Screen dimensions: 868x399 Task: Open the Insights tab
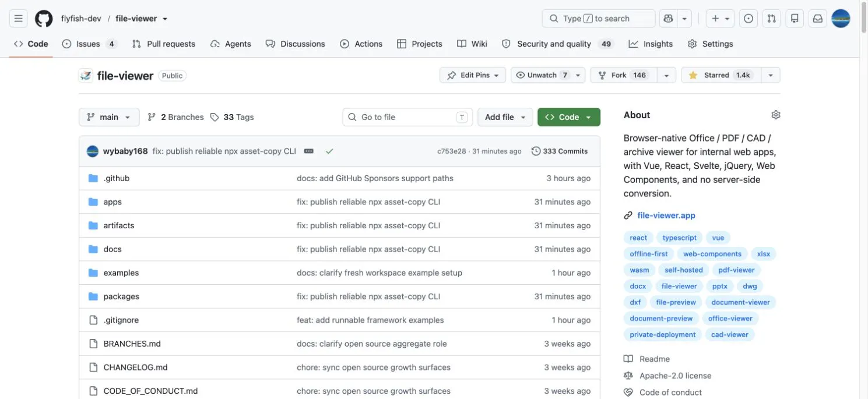pyautogui.click(x=651, y=44)
